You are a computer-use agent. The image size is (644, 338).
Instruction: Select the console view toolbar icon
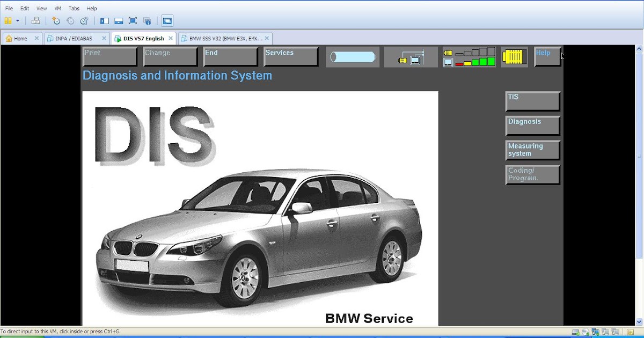167,21
